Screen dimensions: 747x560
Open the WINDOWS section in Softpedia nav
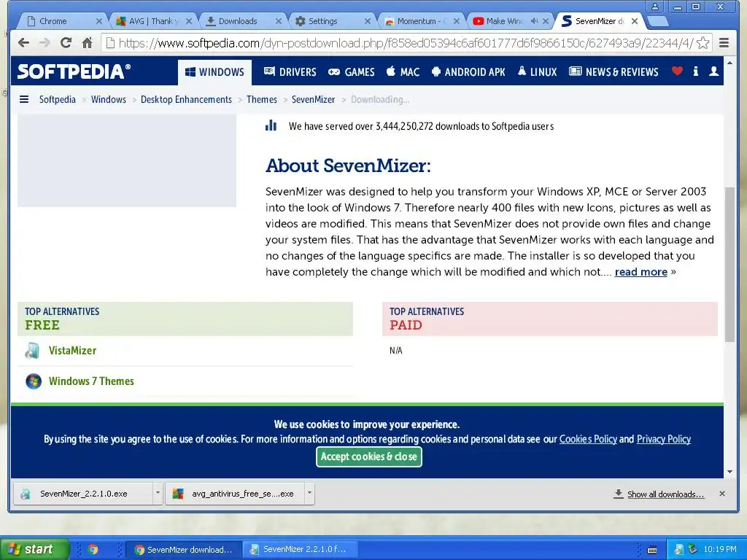tap(214, 72)
